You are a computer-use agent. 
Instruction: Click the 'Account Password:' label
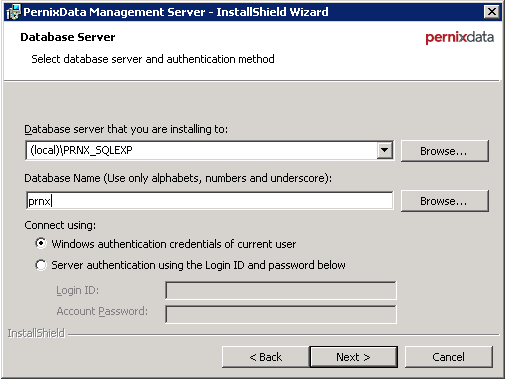pyautogui.click(x=102, y=311)
